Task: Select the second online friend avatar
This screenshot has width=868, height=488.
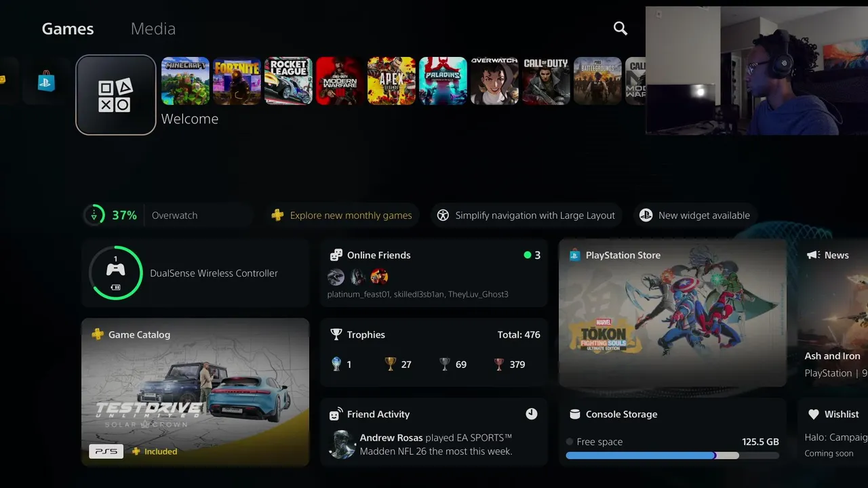Action: click(x=358, y=277)
